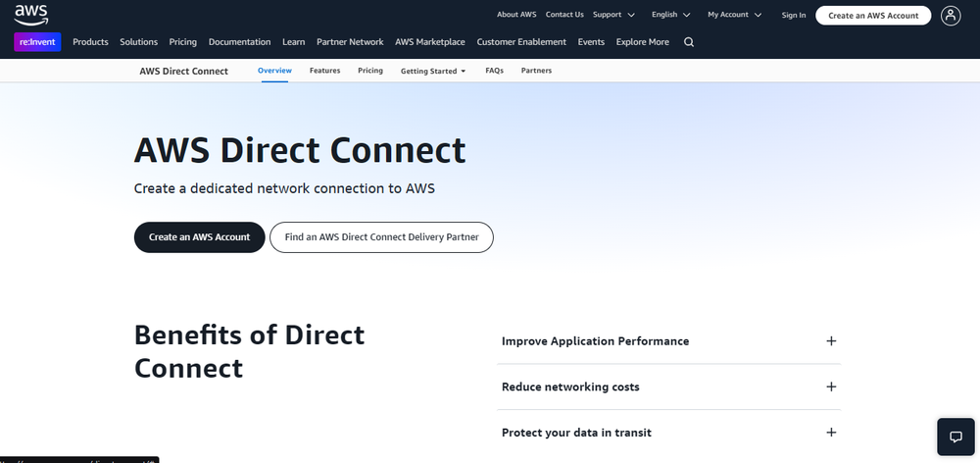
Task: Click the AWS Direct Connect subnav title
Action: pos(184,71)
